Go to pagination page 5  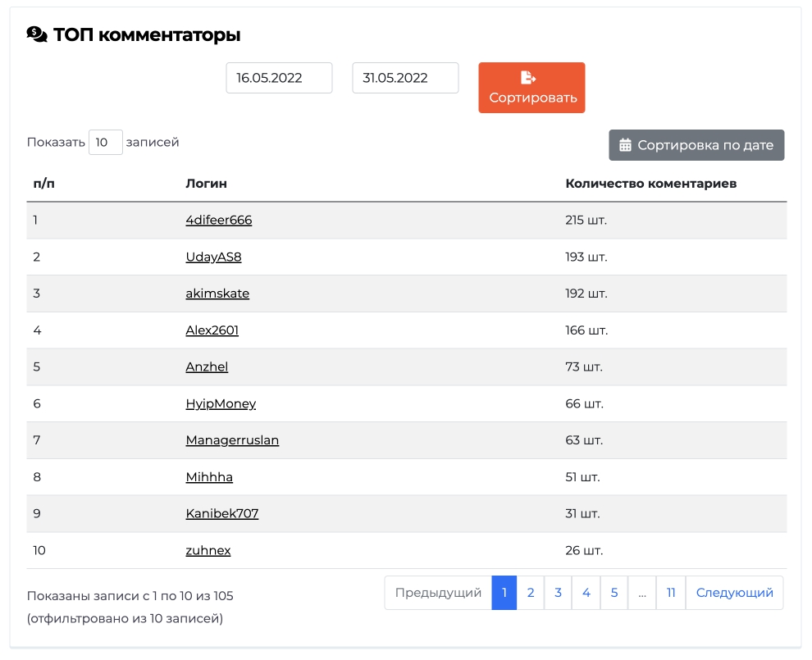(614, 593)
